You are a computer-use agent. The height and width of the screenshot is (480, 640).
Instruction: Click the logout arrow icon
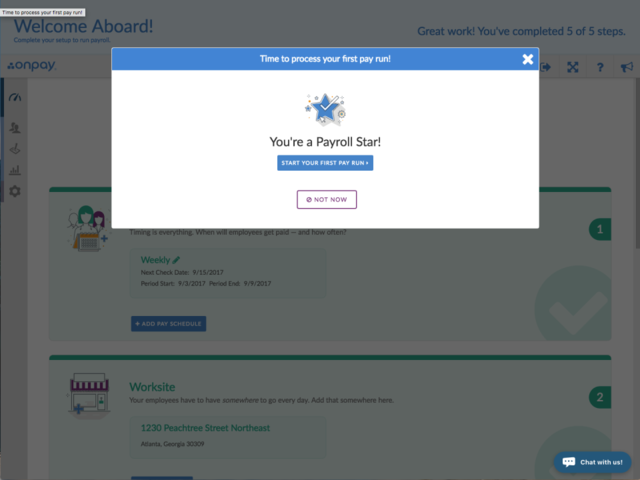546,67
